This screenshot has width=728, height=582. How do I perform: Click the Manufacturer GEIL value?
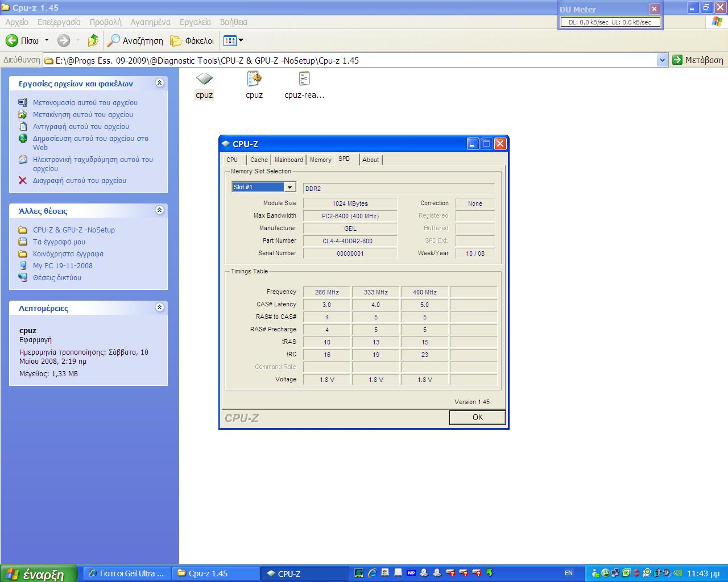click(350, 228)
